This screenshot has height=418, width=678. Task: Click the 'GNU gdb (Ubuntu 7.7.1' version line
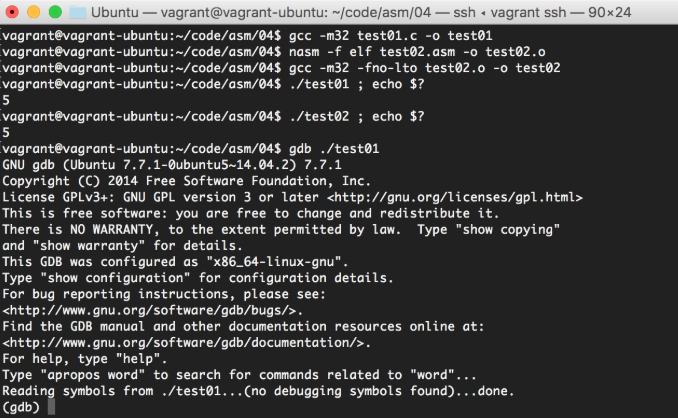click(x=172, y=165)
